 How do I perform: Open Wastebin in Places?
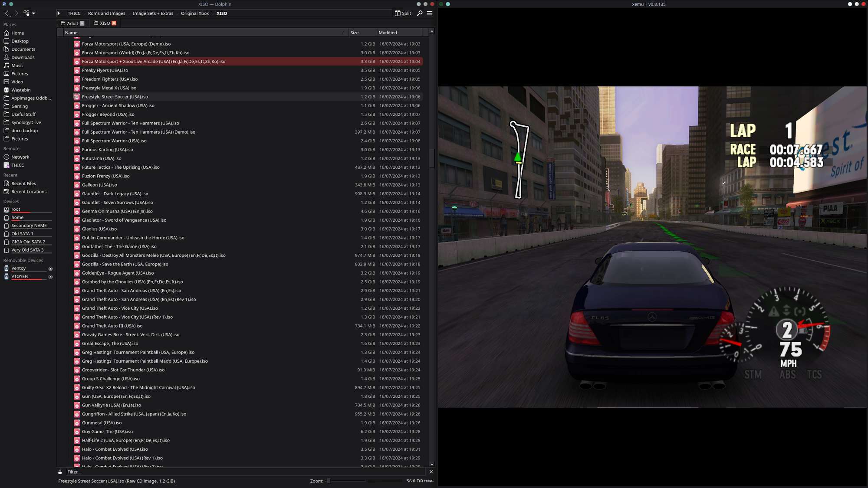click(21, 90)
